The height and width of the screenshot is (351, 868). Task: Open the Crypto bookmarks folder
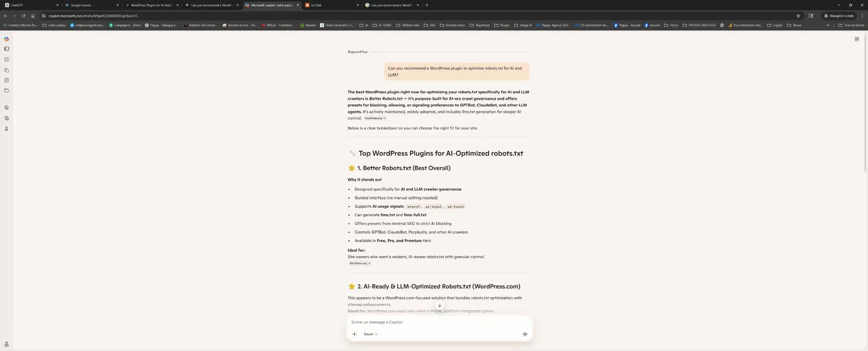(x=775, y=25)
